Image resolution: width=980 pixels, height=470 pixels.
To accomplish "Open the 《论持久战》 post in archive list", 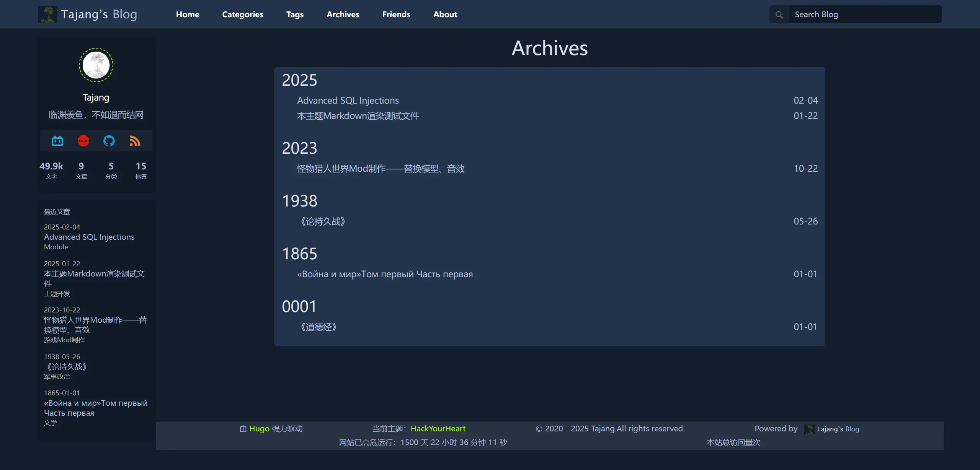I will click(x=323, y=221).
